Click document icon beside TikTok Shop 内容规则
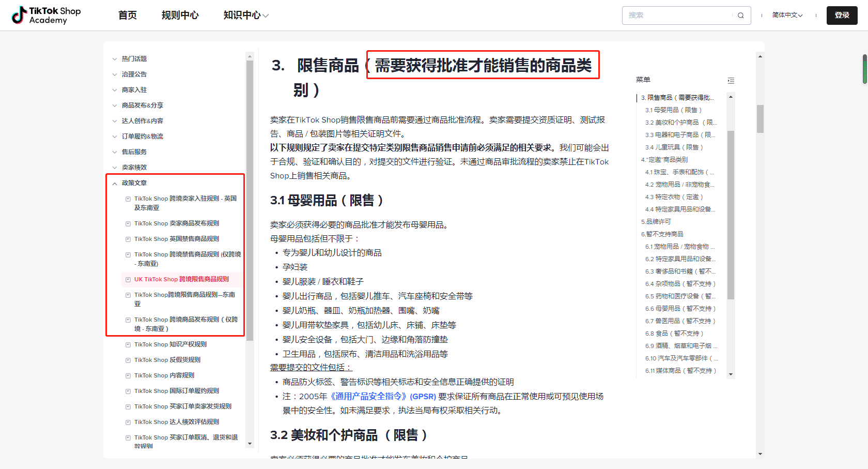The image size is (868, 469). pyautogui.click(x=128, y=376)
